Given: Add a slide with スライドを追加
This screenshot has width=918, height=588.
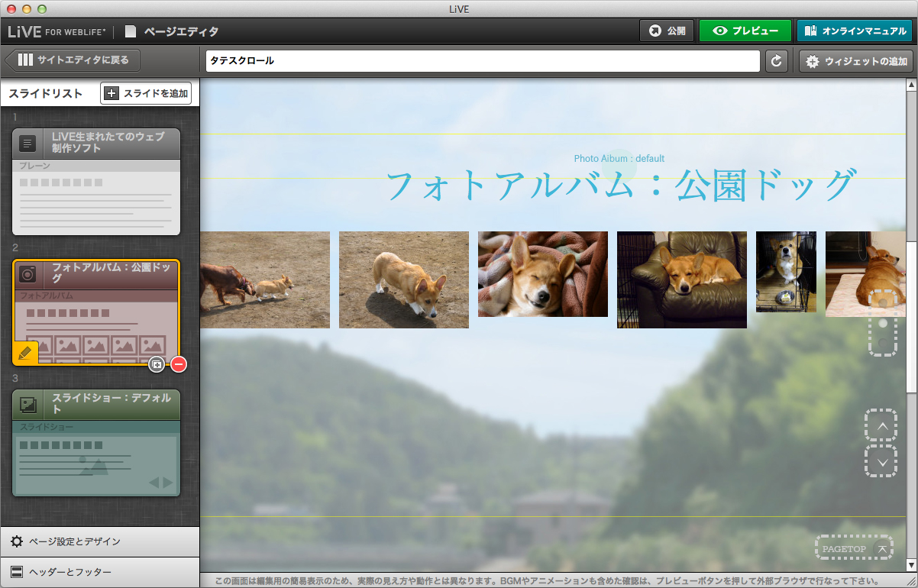Looking at the screenshot, I should coord(146,93).
